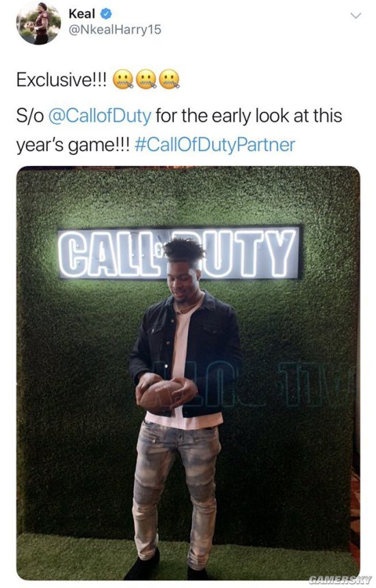Click the first zipper-mouth emoji
This screenshot has width=376, height=588.
coord(123,79)
